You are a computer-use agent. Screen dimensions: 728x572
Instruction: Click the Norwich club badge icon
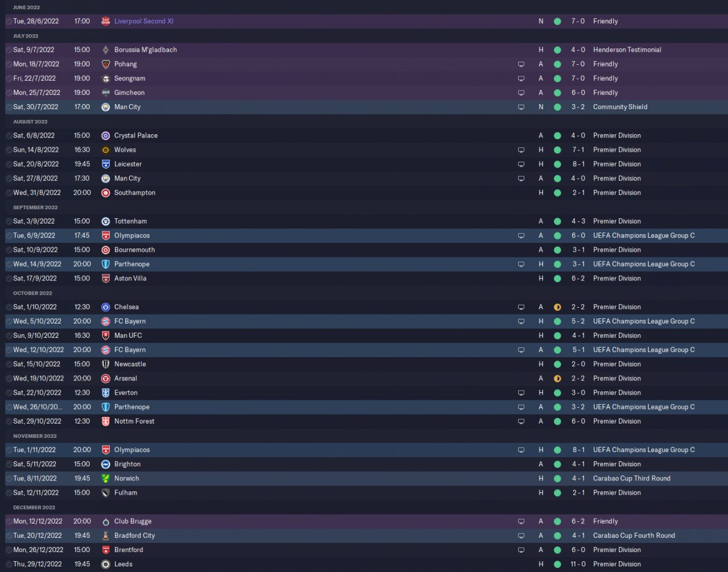pyautogui.click(x=105, y=478)
